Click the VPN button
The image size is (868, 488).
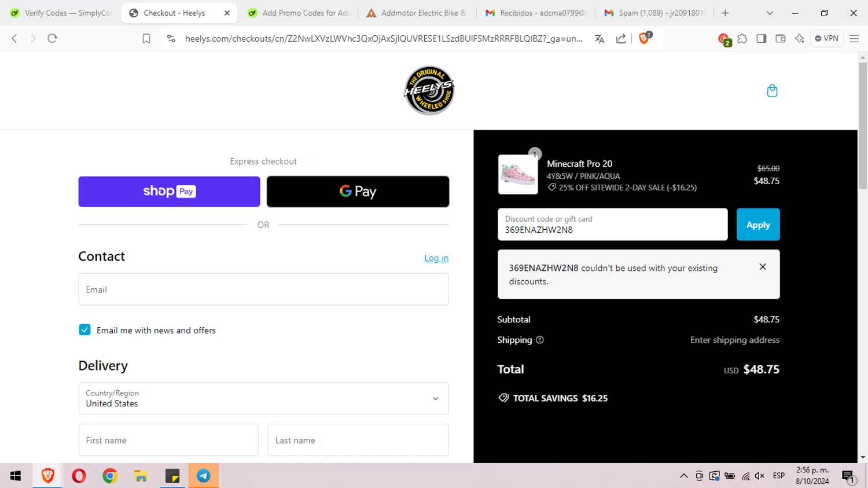[826, 38]
